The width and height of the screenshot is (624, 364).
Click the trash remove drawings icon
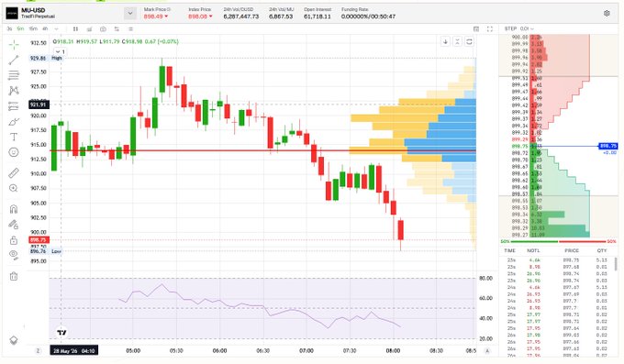click(14, 276)
